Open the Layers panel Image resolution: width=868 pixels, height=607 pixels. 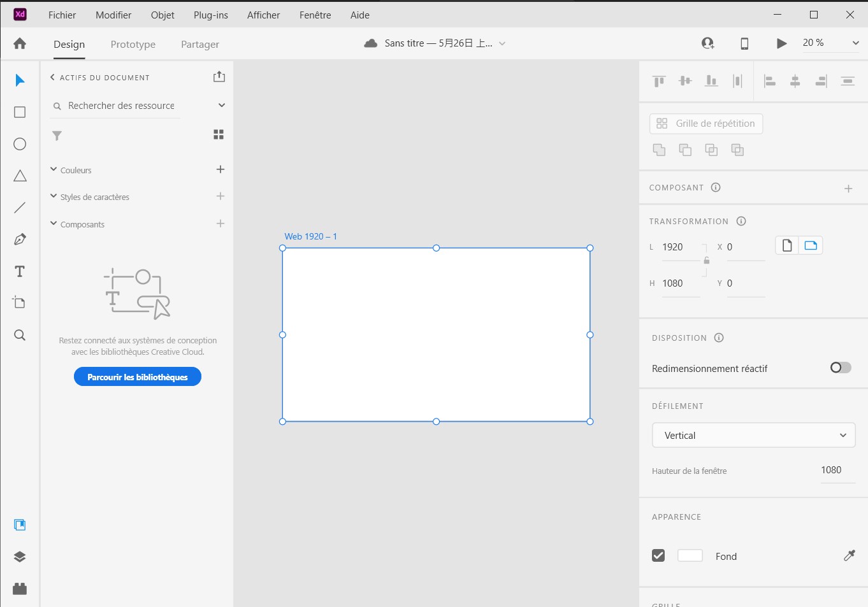[x=20, y=556]
